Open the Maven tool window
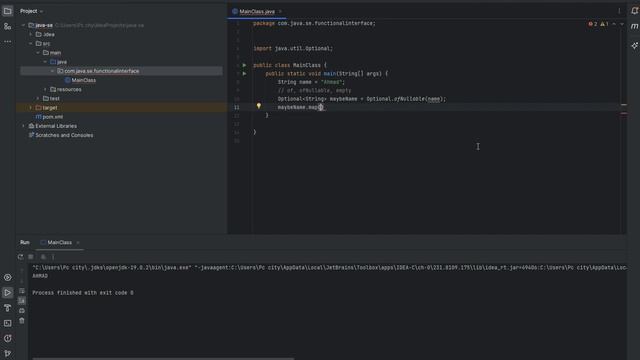 (634, 27)
